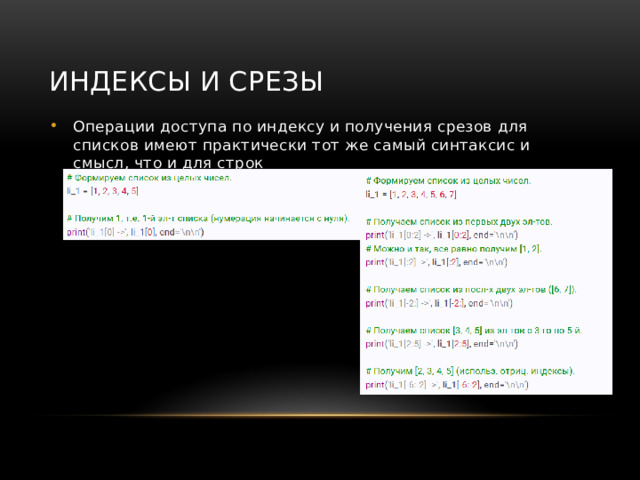This screenshot has width=640, height=480.
Task: Click the comment "# Получаем список из первых двух эл-тов."
Action: (x=459, y=222)
